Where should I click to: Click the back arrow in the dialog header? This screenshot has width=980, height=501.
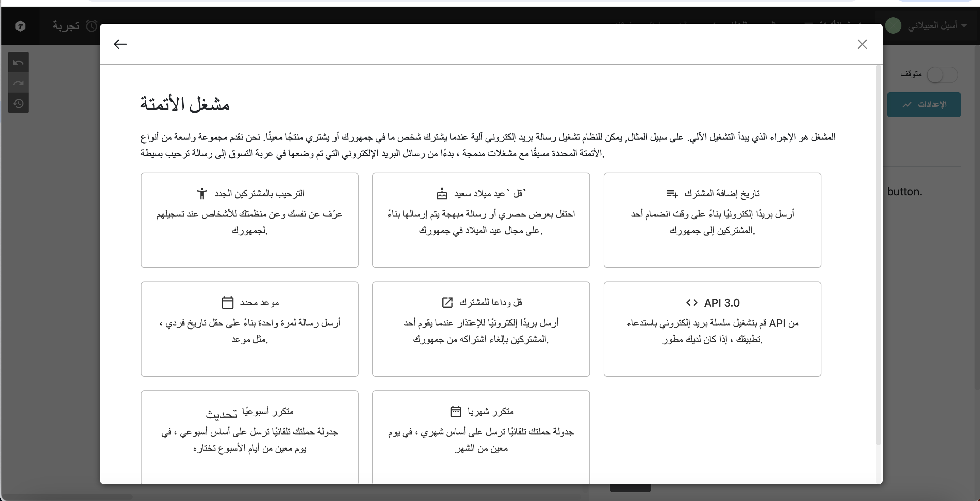pyautogui.click(x=120, y=44)
